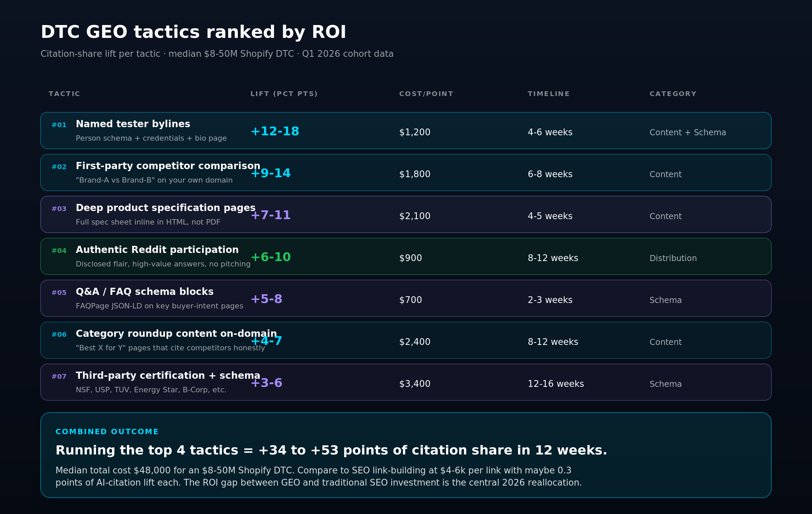Click the title 'DTC GEO tactics ranked by ROI'
The width and height of the screenshot is (812, 514).
[x=193, y=32]
